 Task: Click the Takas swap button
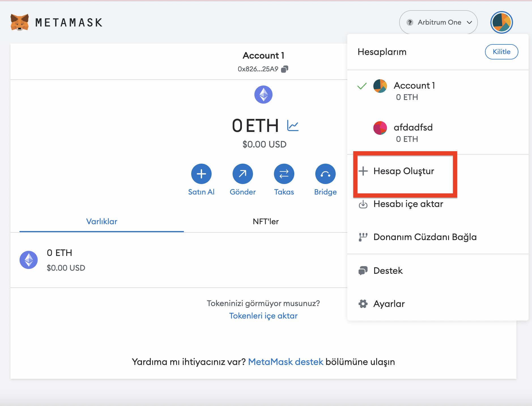pyautogui.click(x=284, y=174)
